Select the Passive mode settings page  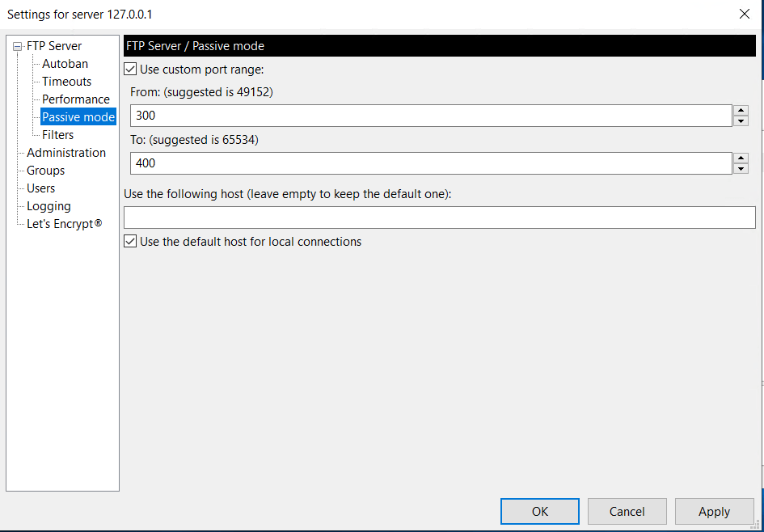[78, 116]
